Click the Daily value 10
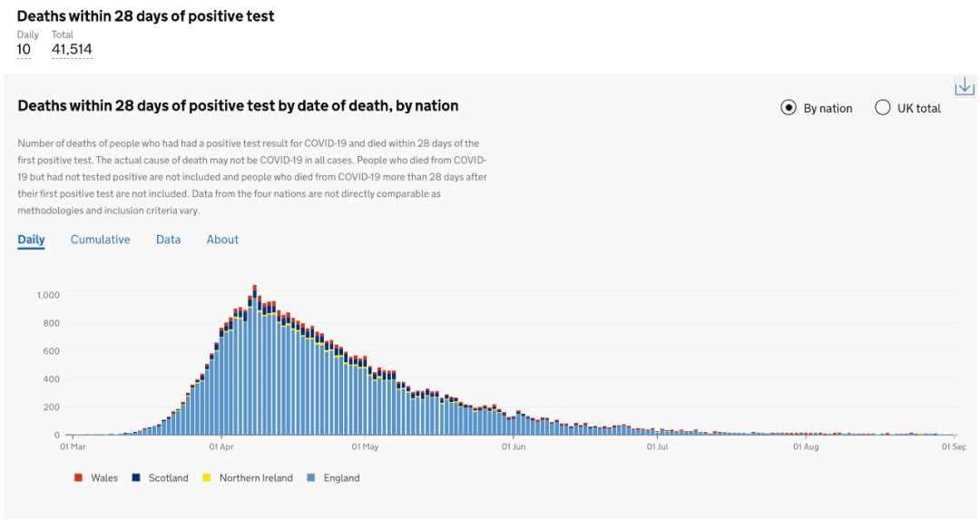Screen dimensions: 980x520 24,49
